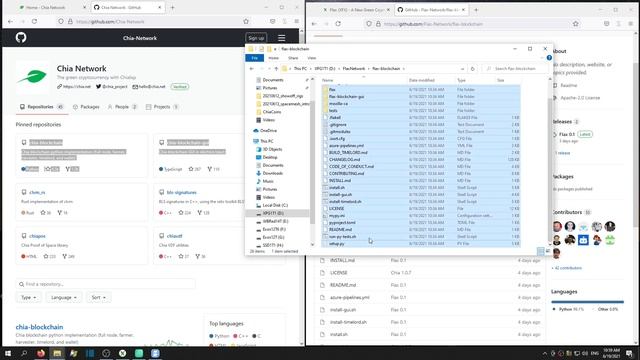Select Local Disk (C:) in the navigation pane
This screenshot has width=640, height=360.
coord(275,205)
